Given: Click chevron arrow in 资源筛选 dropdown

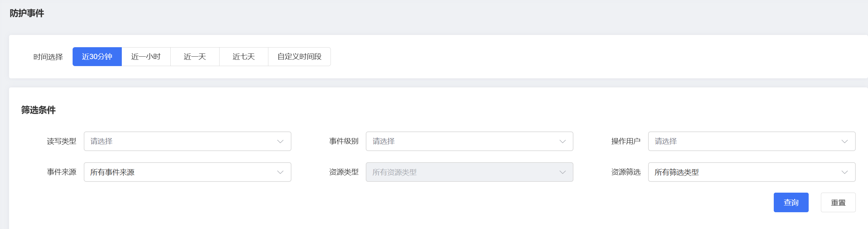Looking at the screenshot, I should tap(844, 172).
